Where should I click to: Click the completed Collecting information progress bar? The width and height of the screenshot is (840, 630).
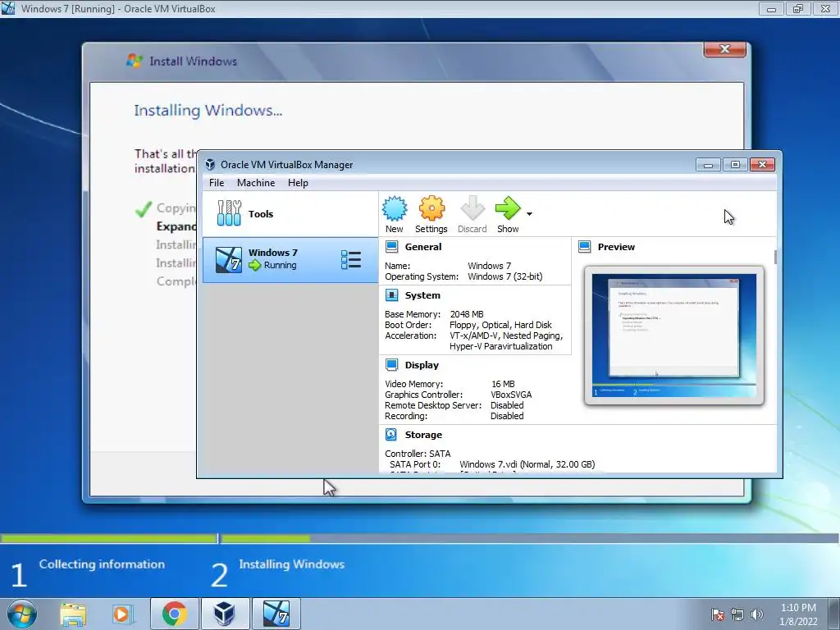[109, 538]
